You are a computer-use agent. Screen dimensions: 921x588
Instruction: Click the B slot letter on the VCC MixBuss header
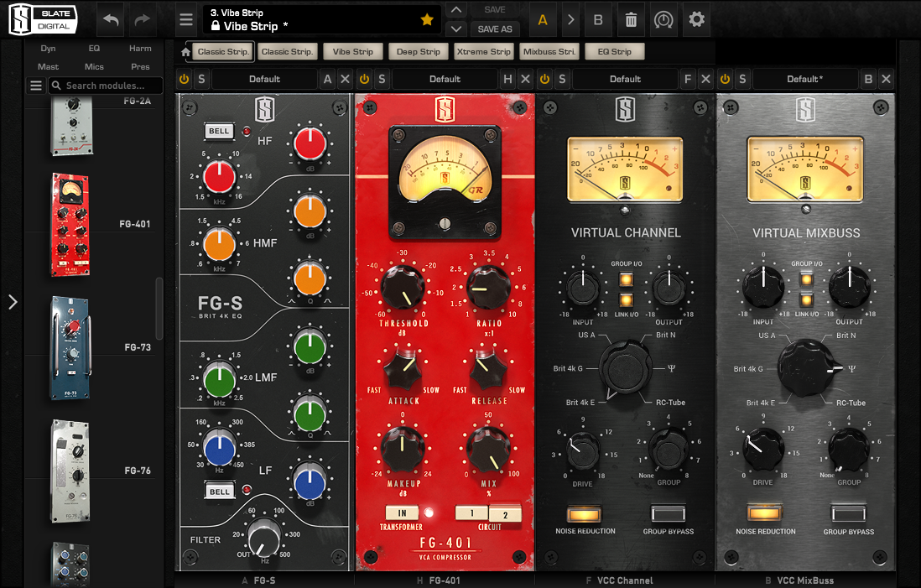pyautogui.click(x=868, y=79)
